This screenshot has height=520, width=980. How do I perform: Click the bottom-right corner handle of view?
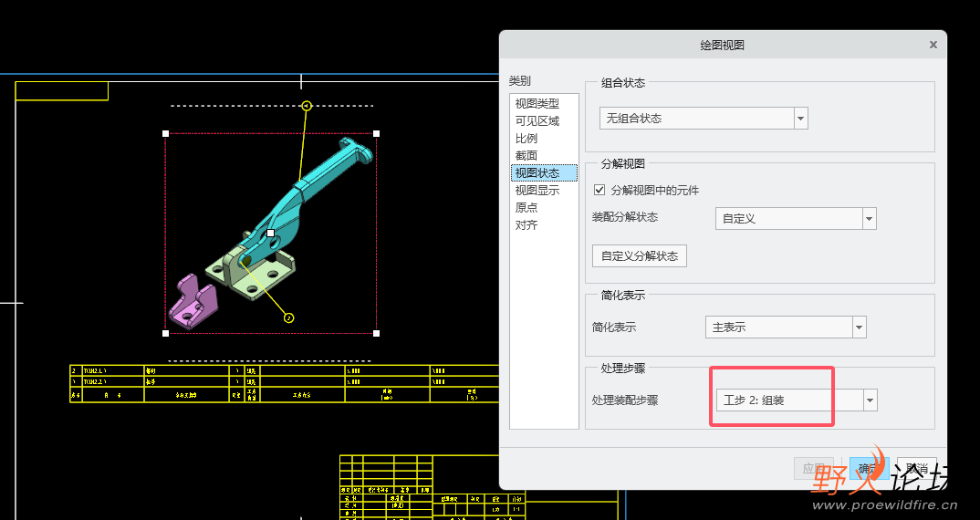pyautogui.click(x=376, y=334)
